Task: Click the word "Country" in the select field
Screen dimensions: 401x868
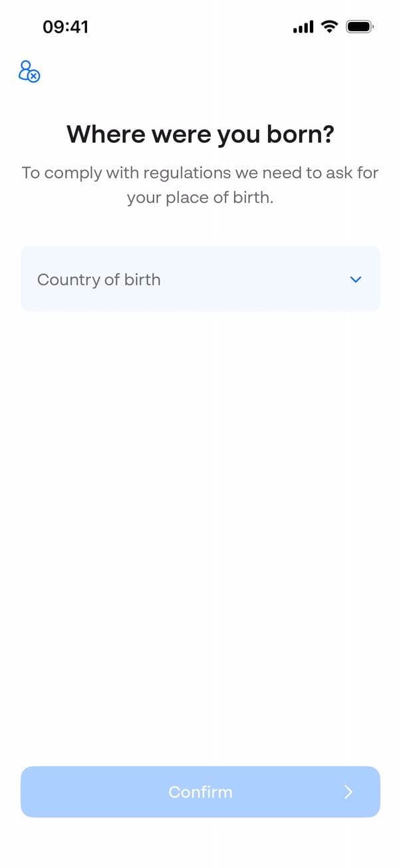Action: (68, 280)
